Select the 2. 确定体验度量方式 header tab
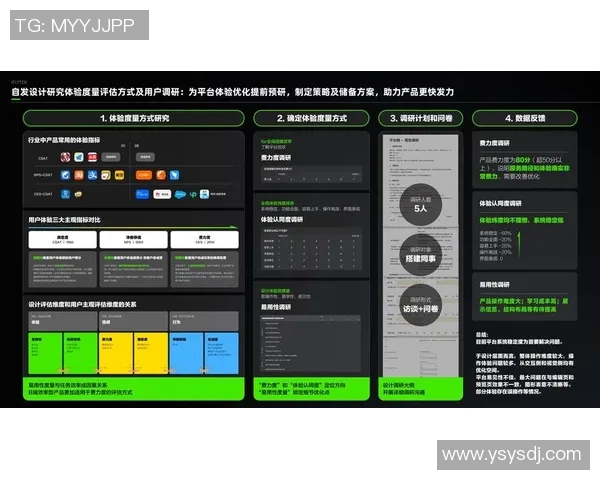Viewport: 600px width, 480px height. [x=311, y=118]
